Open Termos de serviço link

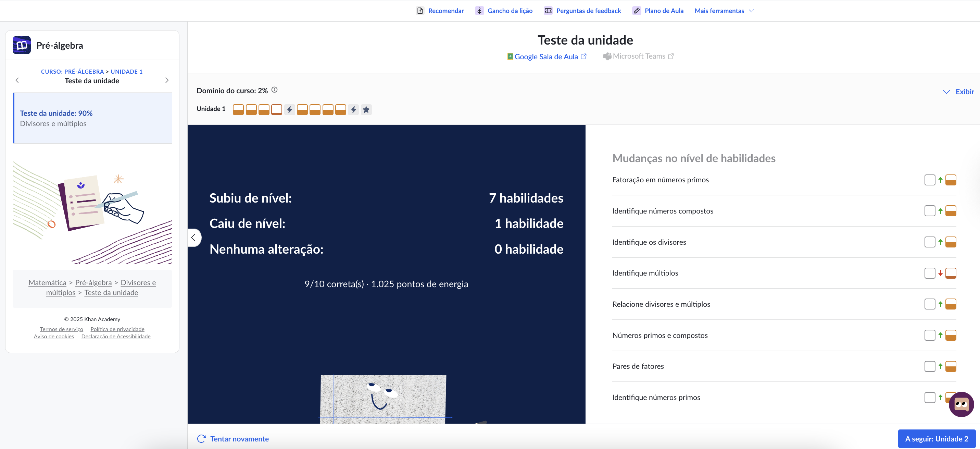pos(61,329)
